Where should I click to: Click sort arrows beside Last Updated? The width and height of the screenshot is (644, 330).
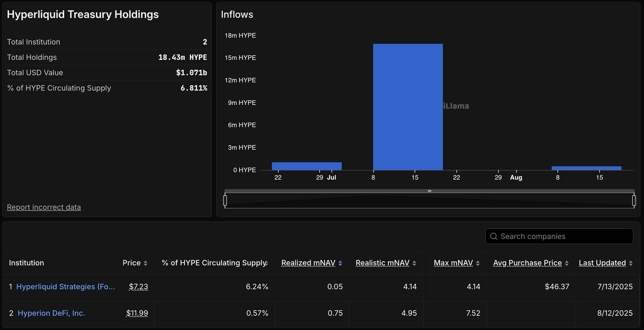(x=631, y=263)
